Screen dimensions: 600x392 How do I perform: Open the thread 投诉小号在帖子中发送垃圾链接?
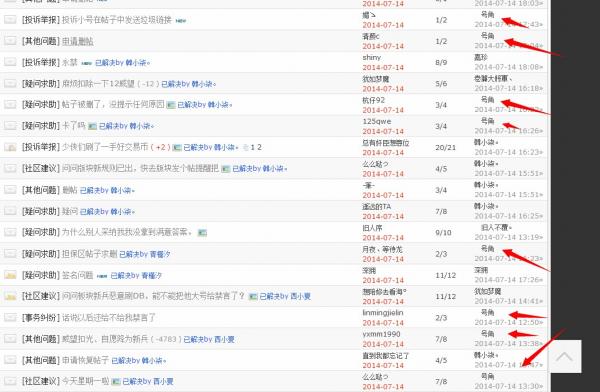tap(116, 20)
